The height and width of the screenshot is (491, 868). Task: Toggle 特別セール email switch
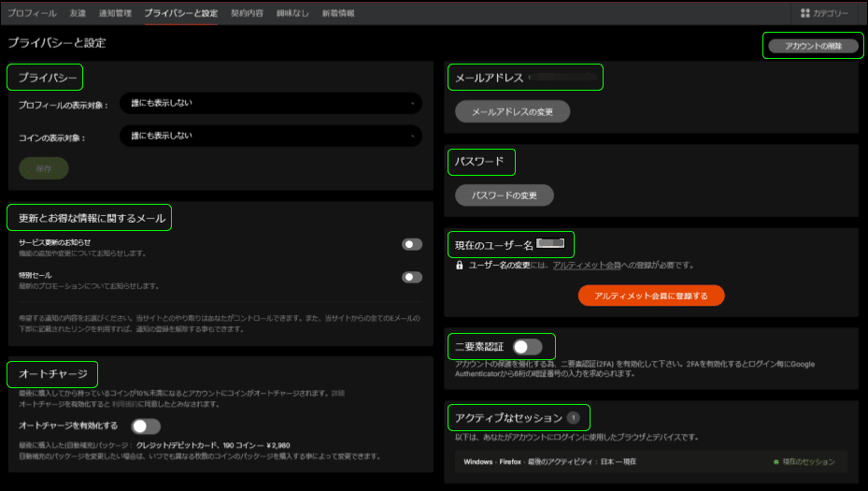(x=412, y=277)
